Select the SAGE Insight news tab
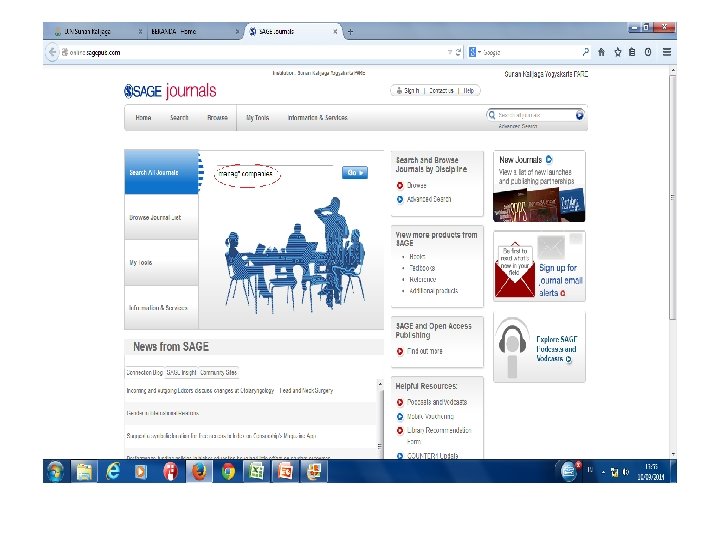 pos(181,372)
